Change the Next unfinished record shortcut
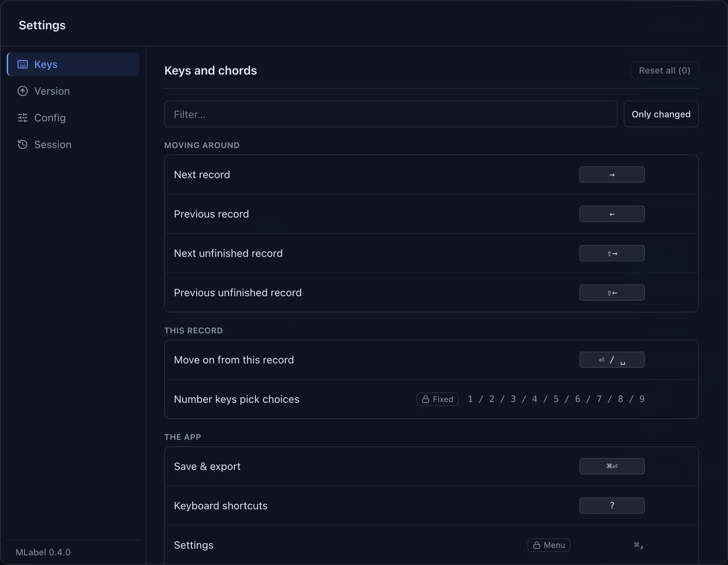The width and height of the screenshot is (728, 565). 612,253
